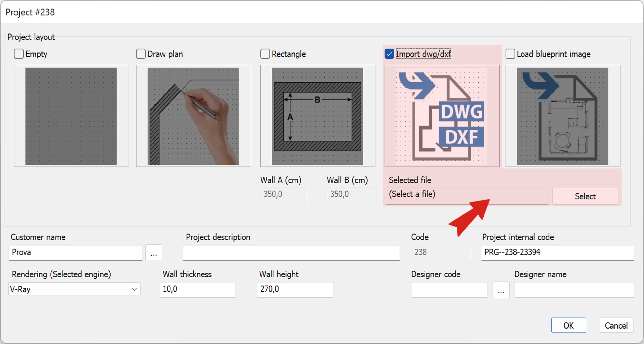Image resolution: width=644 pixels, height=344 pixels.
Task: Click the Project description field
Action: point(291,253)
